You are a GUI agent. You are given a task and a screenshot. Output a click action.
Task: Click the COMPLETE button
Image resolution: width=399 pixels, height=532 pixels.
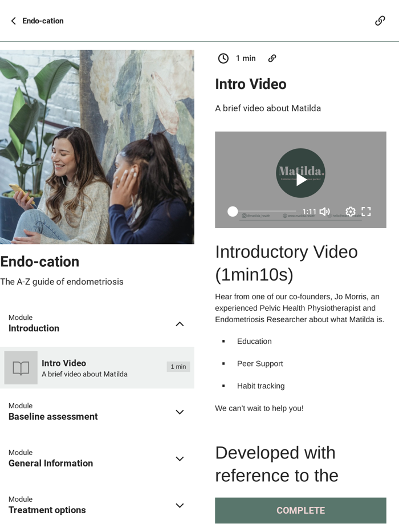point(300,510)
